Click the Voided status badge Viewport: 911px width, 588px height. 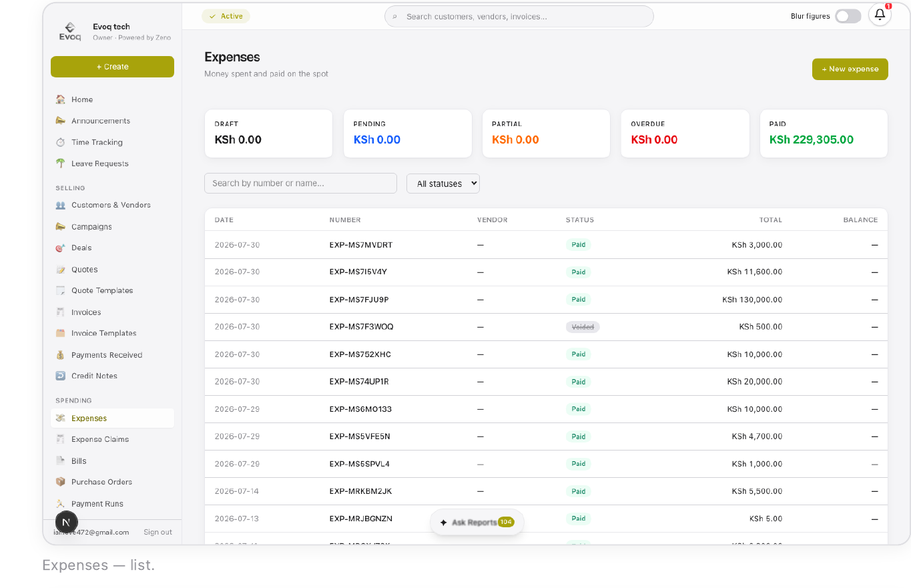pyautogui.click(x=583, y=327)
